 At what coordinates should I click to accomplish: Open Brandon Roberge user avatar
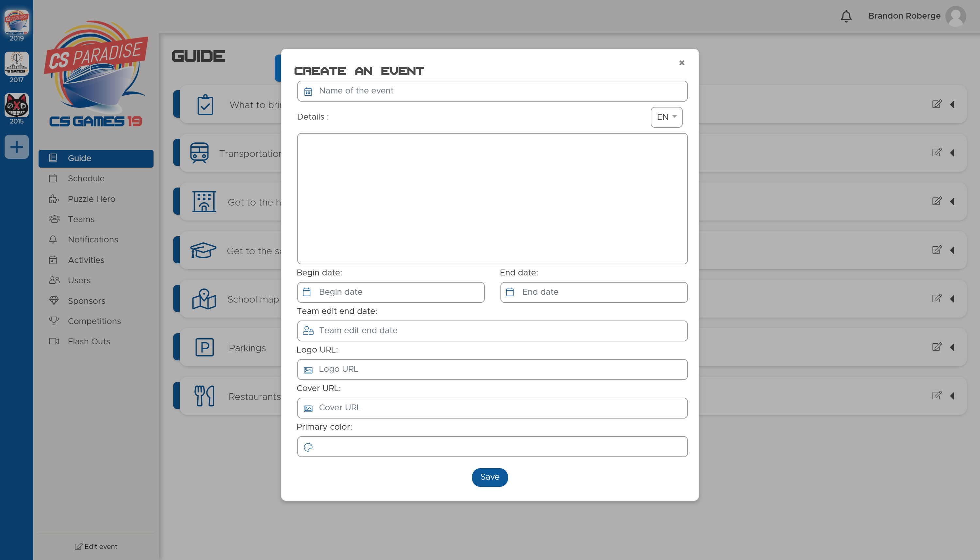(x=956, y=16)
